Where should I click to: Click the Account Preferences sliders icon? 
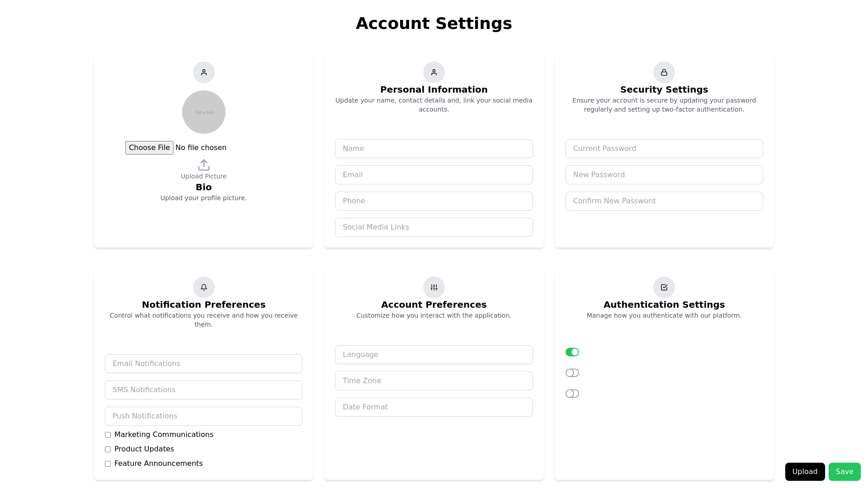(x=434, y=287)
